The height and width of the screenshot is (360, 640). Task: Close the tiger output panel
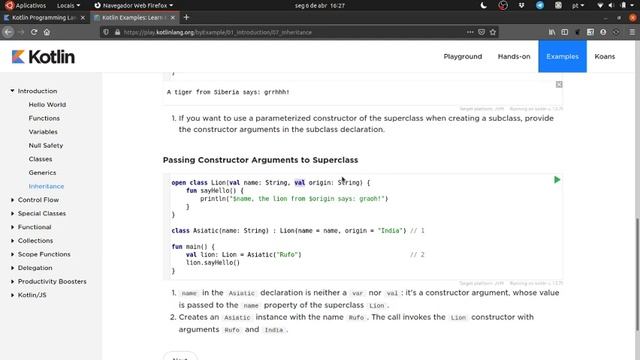click(x=559, y=84)
